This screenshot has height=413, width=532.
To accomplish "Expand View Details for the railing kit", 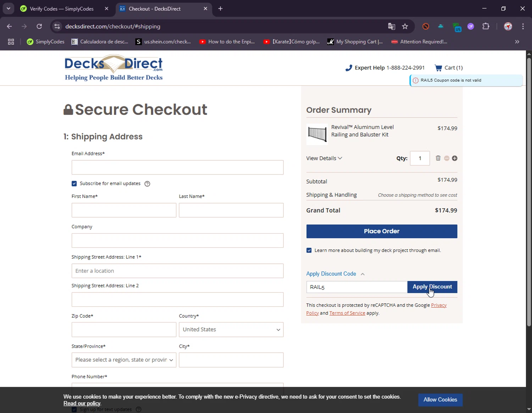I will click(x=324, y=158).
